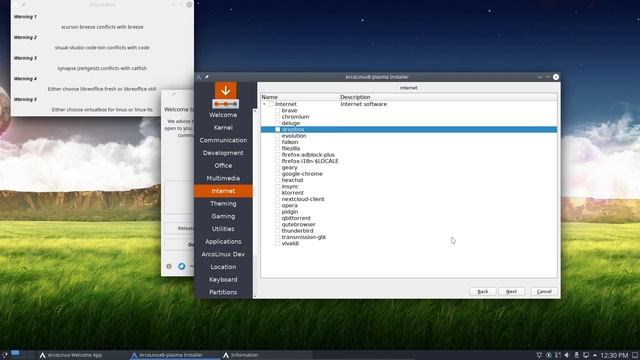640x360 pixels.
Task: Open the Applications step in sidebar
Action: click(223, 242)
